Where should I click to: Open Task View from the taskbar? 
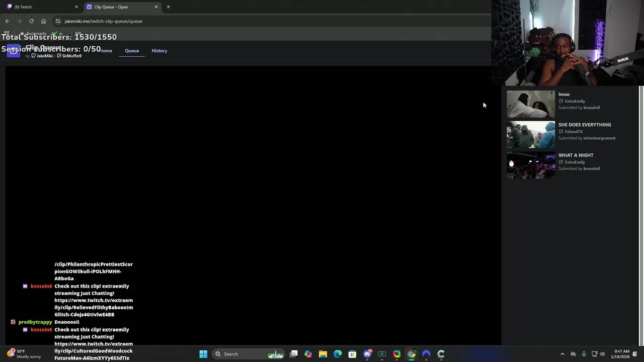(x=294, y=354)
